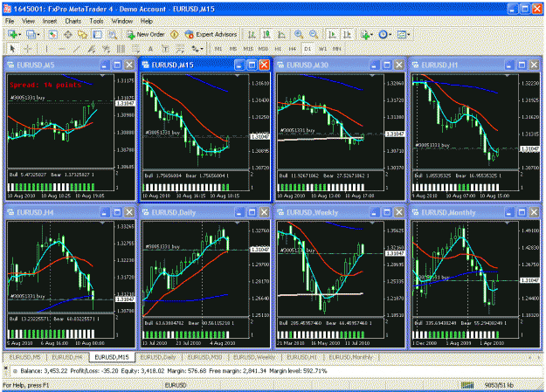This screenshot has height=392, width=546.
Task: Switch chart to Bar Chart mode
Action: coord(252,34)
